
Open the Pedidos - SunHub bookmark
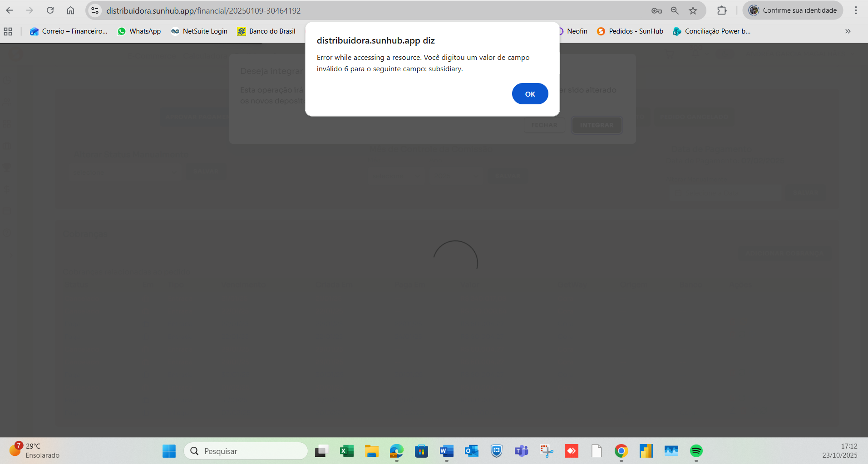point(630,31)
